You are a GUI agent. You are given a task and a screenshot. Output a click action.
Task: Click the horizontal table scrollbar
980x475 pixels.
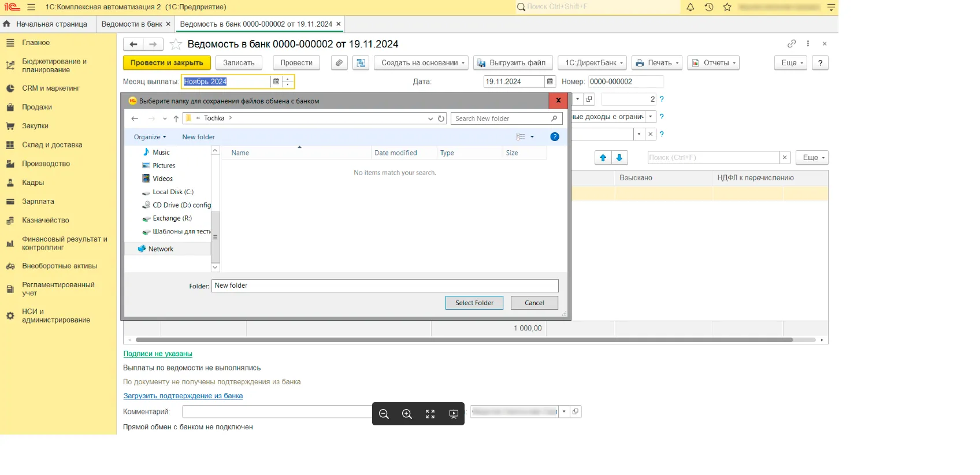click(x=463, y=340)
